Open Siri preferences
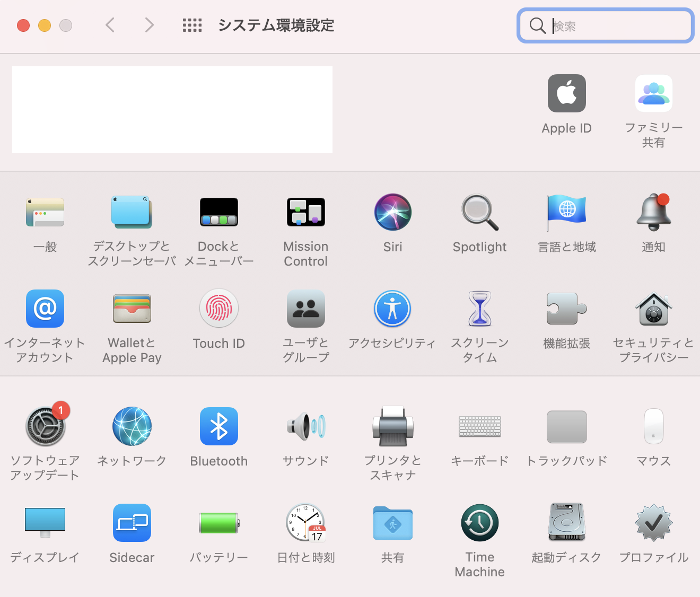700x597 pixels. click(392, 212)
